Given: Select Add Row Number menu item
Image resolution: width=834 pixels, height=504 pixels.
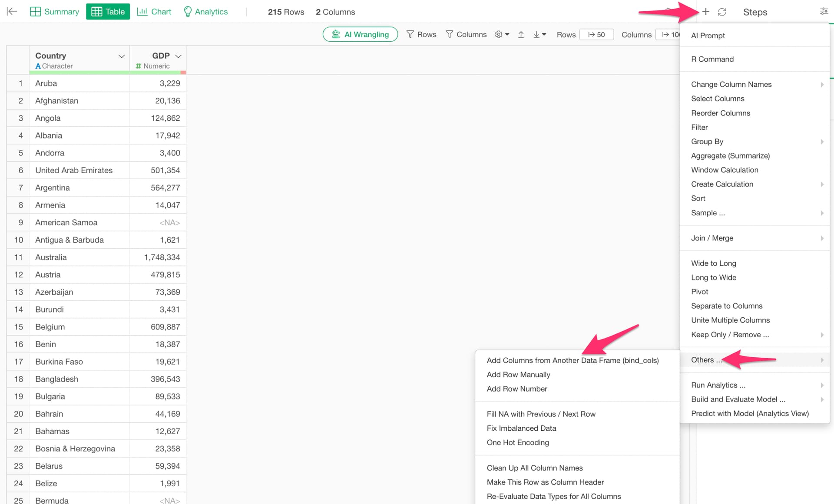Looking at the screenshot, I should point(516,389).
